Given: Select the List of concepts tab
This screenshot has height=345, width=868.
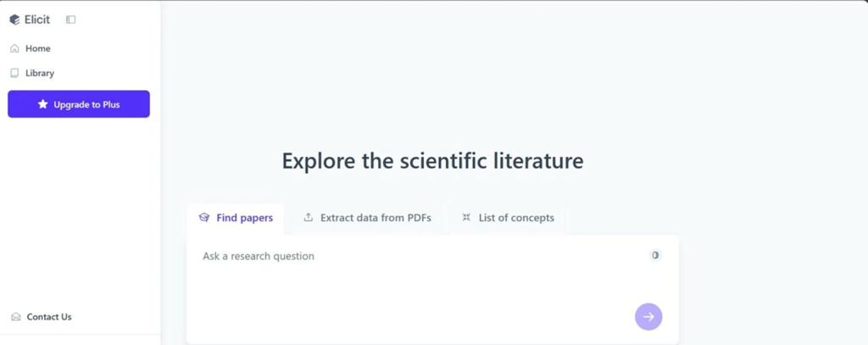Looking at the screenshot, I should 515,218.
